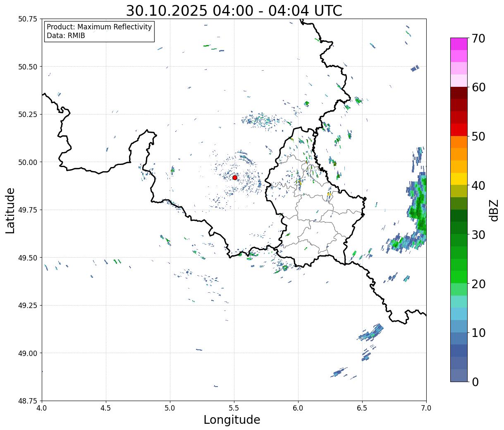Select the 'Product: Maximum Reflectivity' text
The height and width of the screenshot is (430, 504).
coord(99,27)
